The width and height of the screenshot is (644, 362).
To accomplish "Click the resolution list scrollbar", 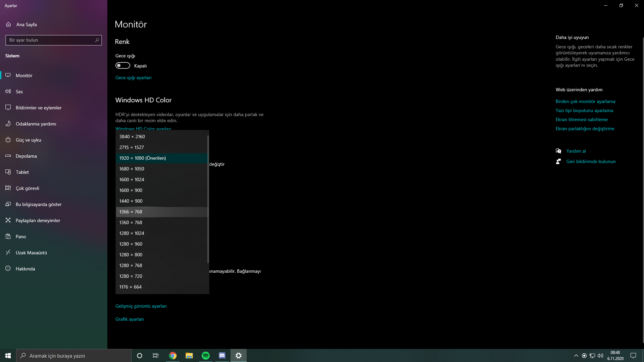I will tap(208, 199).
